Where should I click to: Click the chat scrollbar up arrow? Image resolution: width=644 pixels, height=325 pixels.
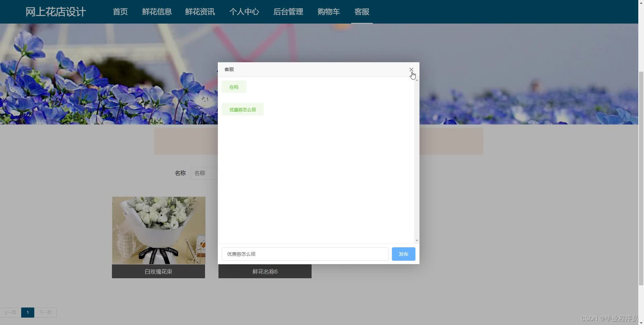[417, 80]
